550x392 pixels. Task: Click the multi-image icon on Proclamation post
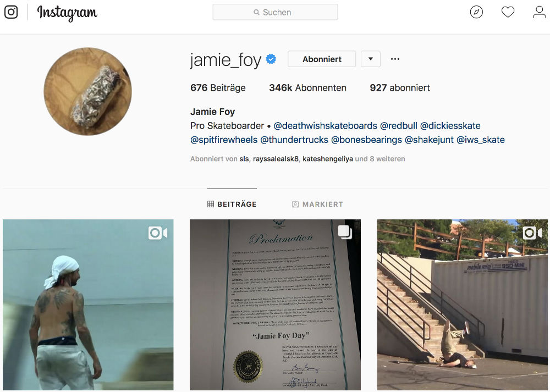(345, 232)
